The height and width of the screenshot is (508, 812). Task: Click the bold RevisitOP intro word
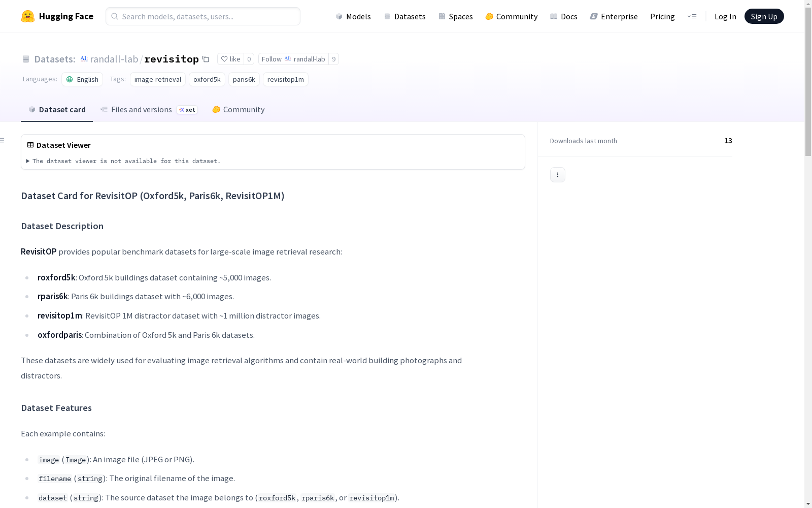39,251
